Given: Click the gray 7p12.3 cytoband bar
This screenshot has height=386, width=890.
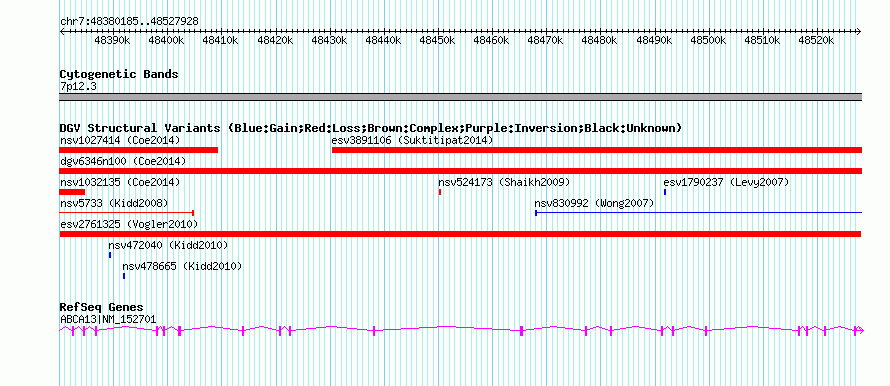Looking at the screenshot, I should click(x=460, y=97).
